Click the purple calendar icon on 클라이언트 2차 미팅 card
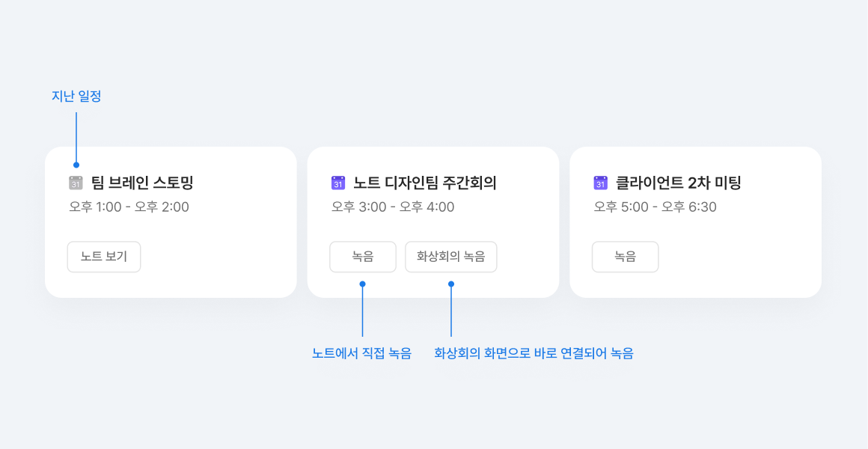The image size is (868, 449). 600,182
